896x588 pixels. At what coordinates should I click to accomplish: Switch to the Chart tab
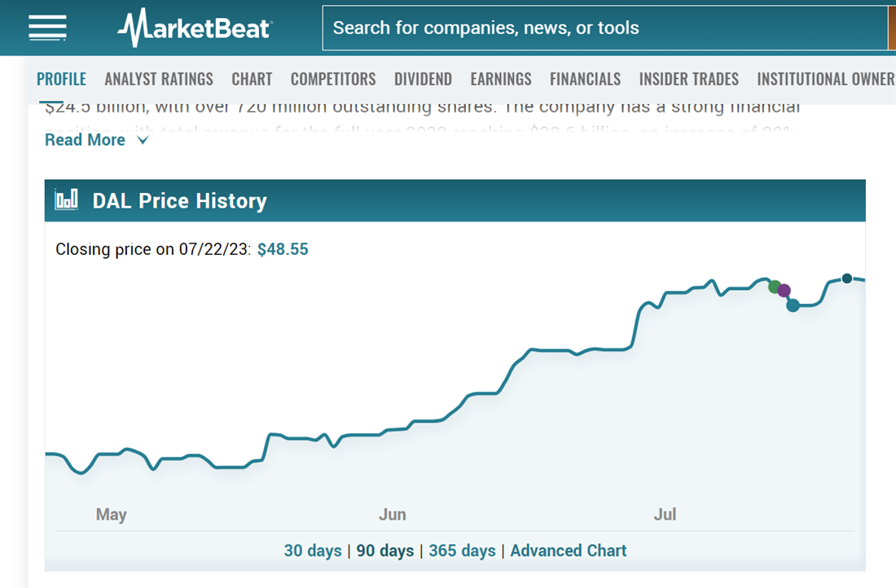(252, 79)
